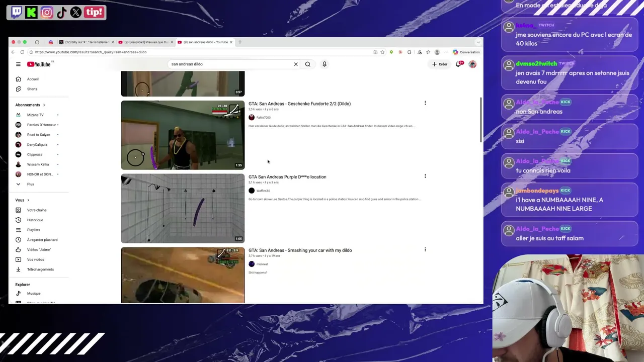Click the results page vertical scrollbar

pos(481,121)
